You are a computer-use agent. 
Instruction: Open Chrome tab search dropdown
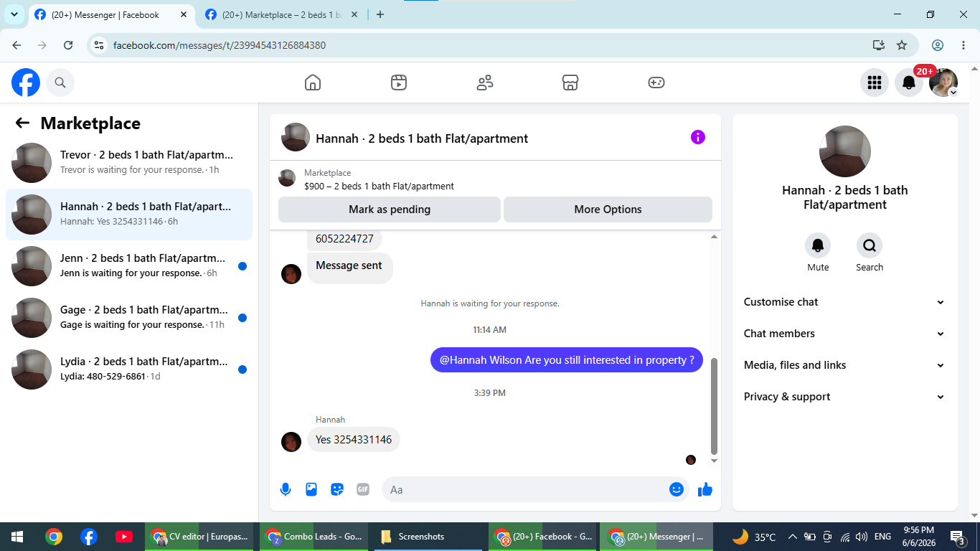(x=14, y=14)
